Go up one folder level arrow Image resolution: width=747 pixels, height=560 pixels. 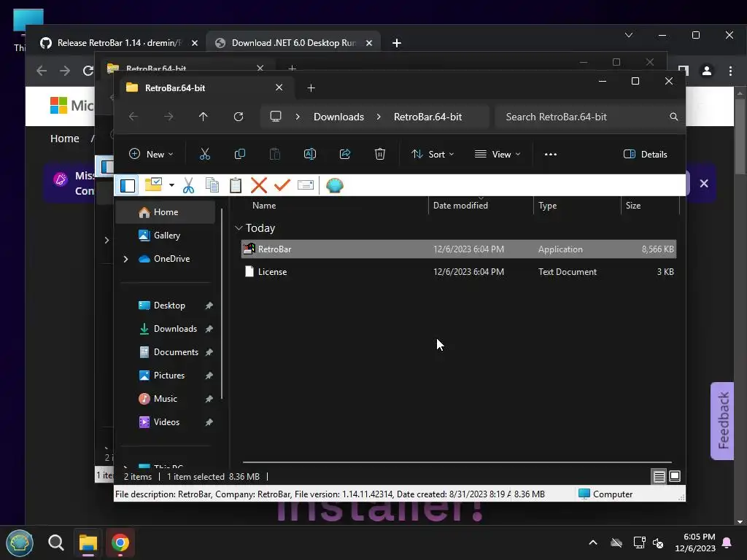tap(204, 117)
